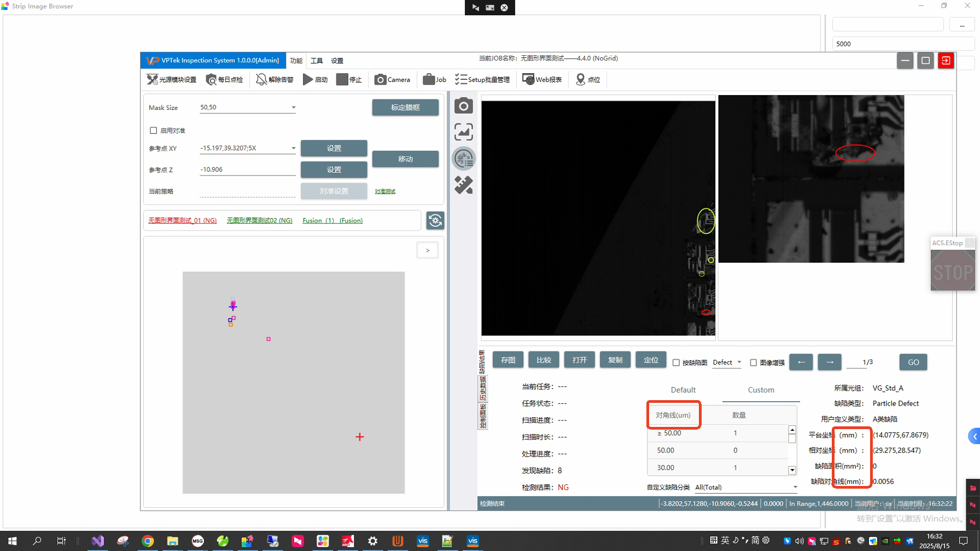Click the refresh settings icon beside job tabs

[435, 221]
